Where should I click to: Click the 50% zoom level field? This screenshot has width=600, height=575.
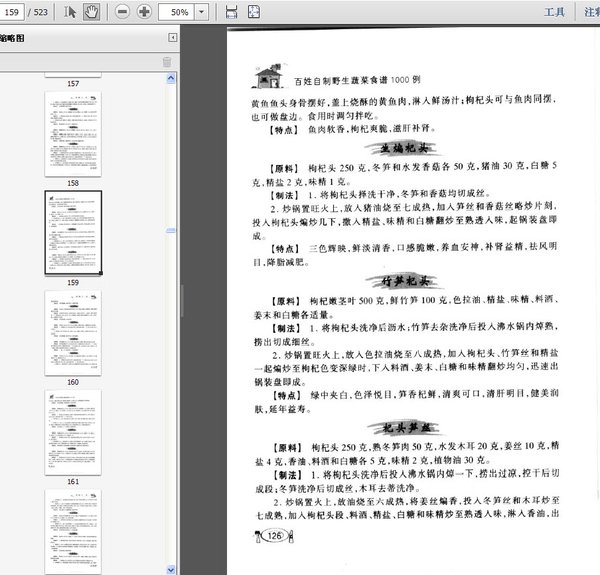click(x=176, y=12)
